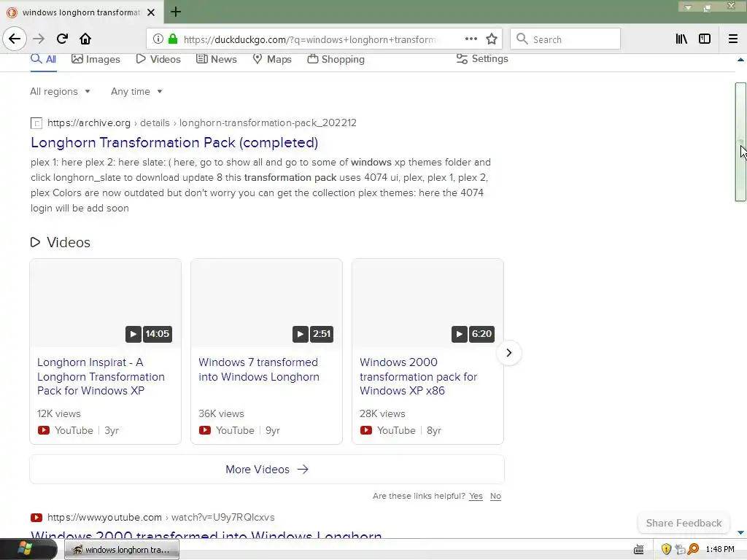747x560 pixels.
Task: Reload the current page
Action: 62,39
